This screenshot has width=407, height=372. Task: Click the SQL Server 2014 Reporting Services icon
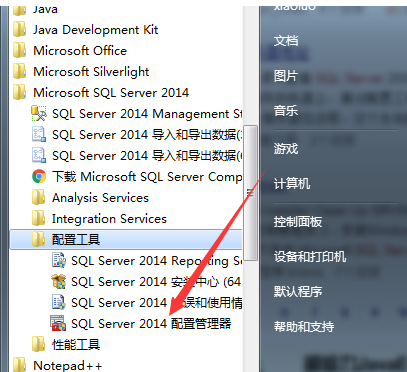(59, 260)
